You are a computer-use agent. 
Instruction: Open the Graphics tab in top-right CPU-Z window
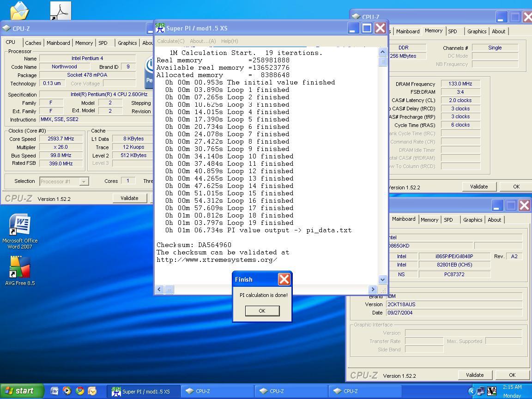point(477,31)
